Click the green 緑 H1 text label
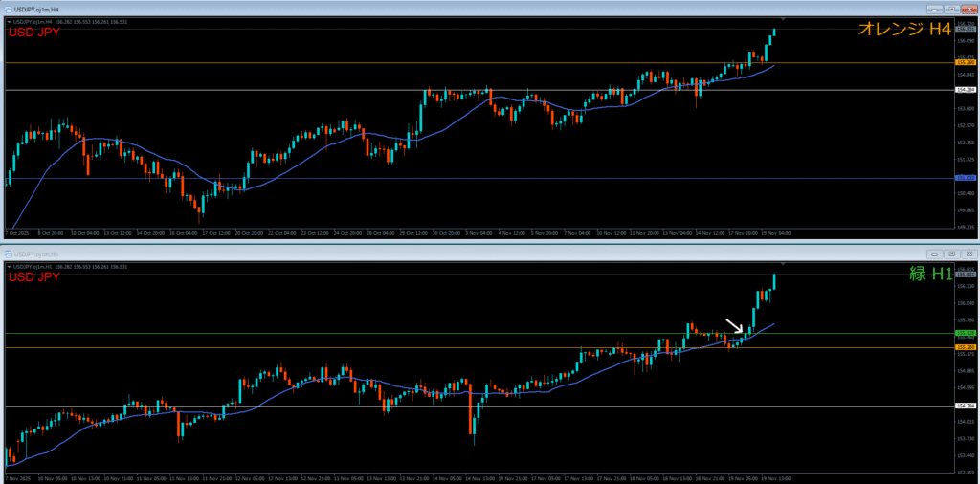Screen dimensions: 980x484 pos(929,275)
